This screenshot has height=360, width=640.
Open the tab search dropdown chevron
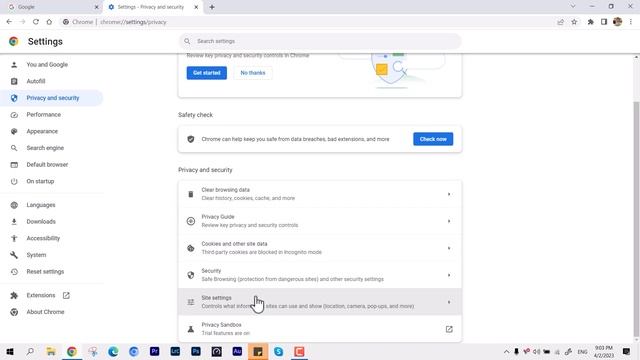pyautogui.click(x=573, y=7)
